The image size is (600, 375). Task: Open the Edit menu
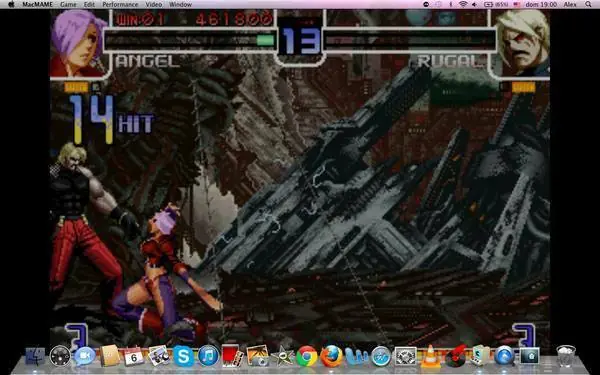(x=89, y=5)
